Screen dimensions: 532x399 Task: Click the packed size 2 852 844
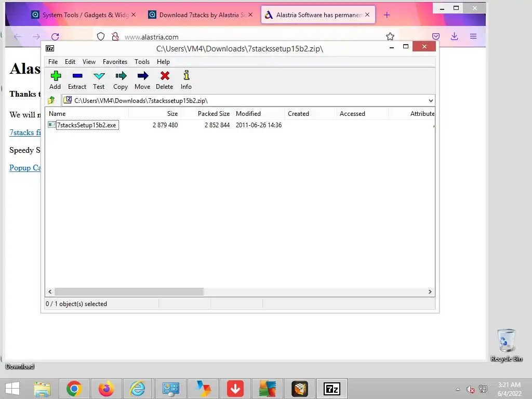point(217,125)
